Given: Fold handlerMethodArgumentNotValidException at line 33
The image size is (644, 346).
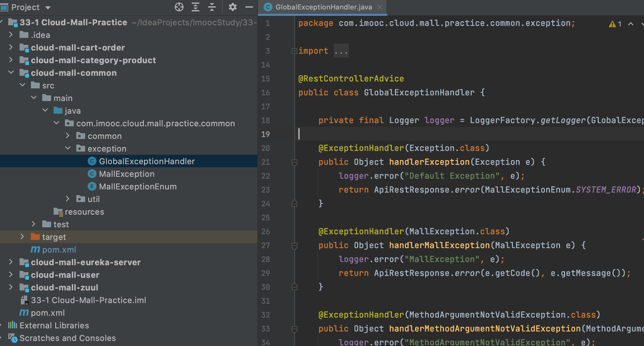Looking at the screenshot, I should coord(295,329).
